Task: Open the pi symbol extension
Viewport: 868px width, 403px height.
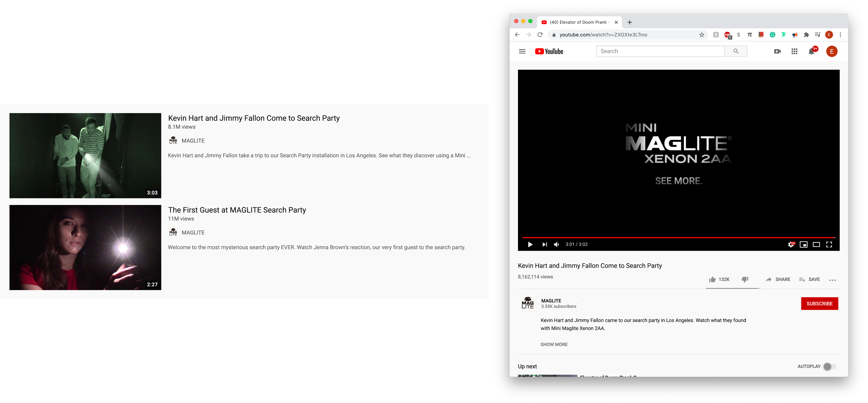Action: click(750, 35)
